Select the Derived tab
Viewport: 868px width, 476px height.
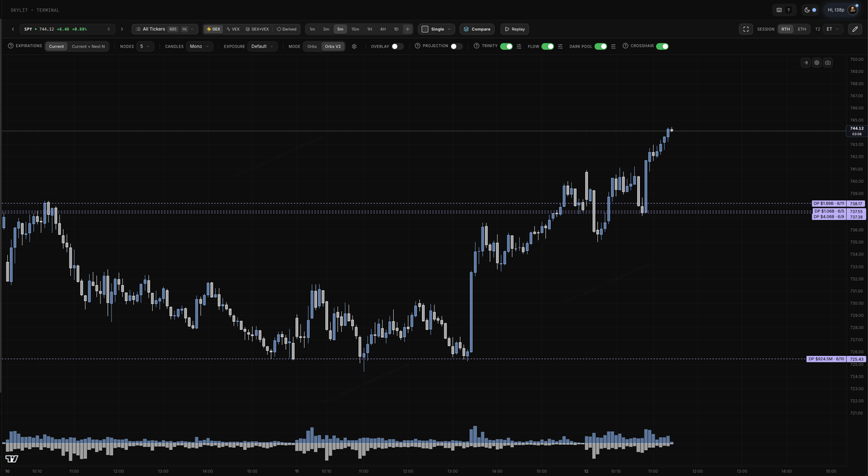pyautogui.click(x=287, y=30)
